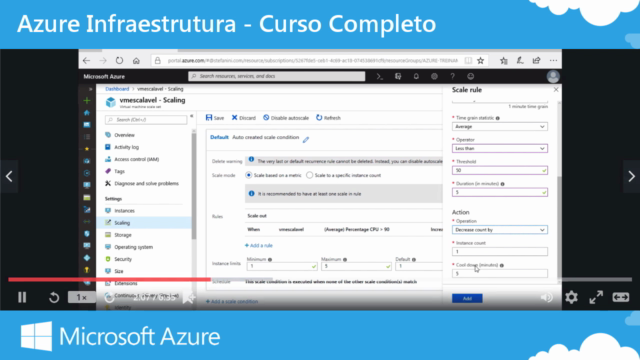Click Disable autoscale button

(286, 118)
